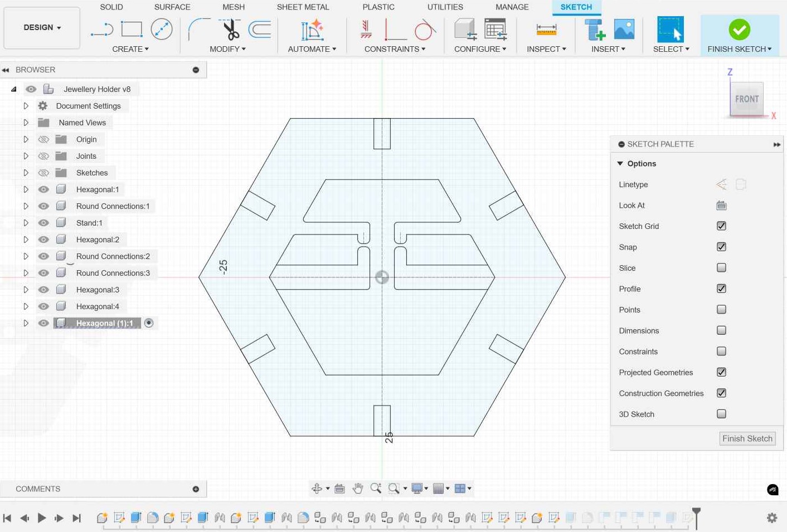Collapse the Sketch Palette with double arrows
The width and height of the screenshot is (787, 532).
pyautogui.click(x=776, y=144)
